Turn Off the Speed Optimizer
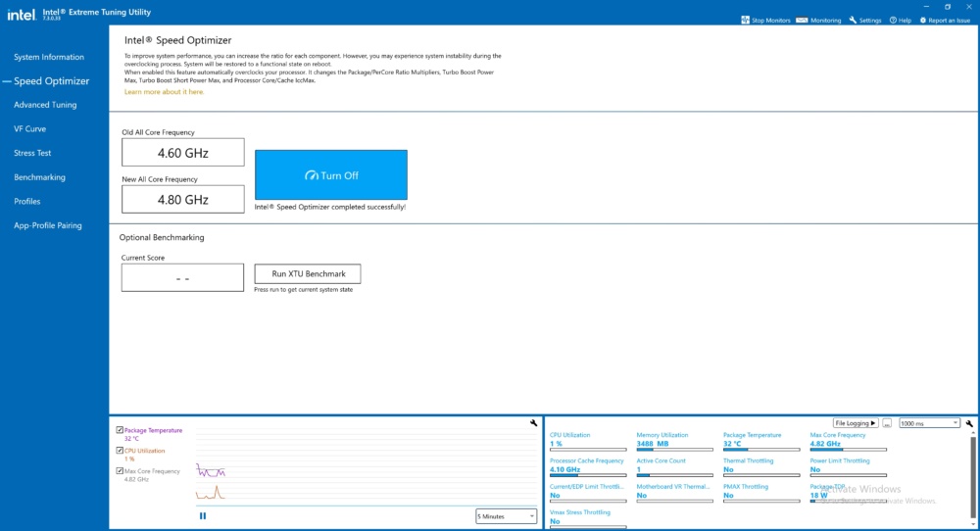980x531 pixels. click(330, 175)
